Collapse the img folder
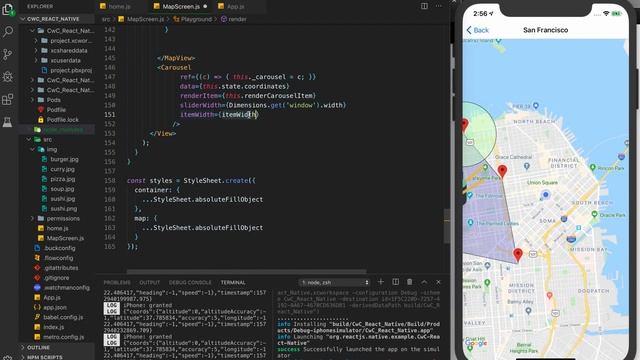This screenshot has height=360, width=640. (x=52, y=149)
